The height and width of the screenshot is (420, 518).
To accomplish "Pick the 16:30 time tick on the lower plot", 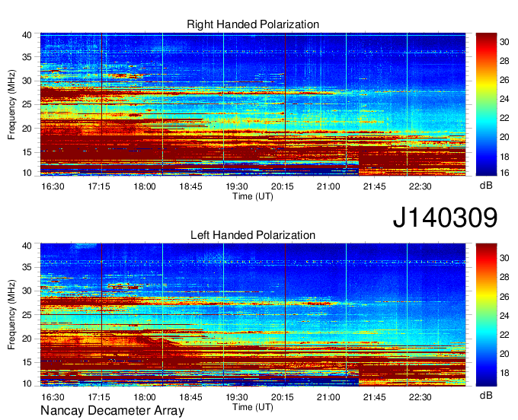I will point(53,397).
